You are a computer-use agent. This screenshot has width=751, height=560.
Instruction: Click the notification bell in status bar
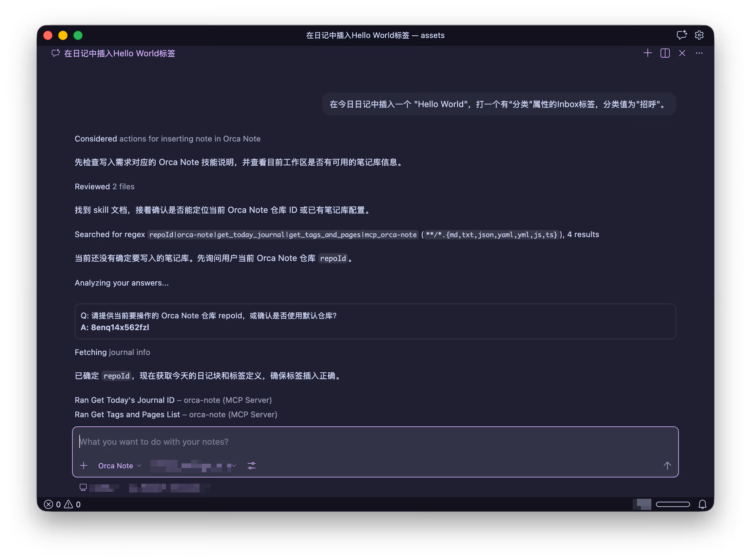(x=703, y=504)
